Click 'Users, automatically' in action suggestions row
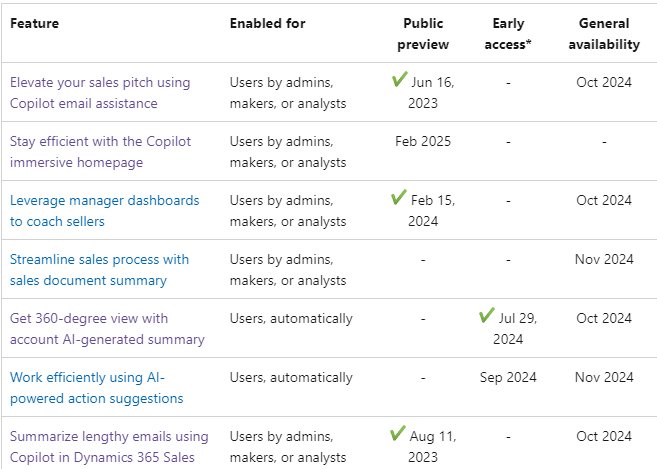Image resolution: width=657 pixels, height=469 pixels. point(291,378)
